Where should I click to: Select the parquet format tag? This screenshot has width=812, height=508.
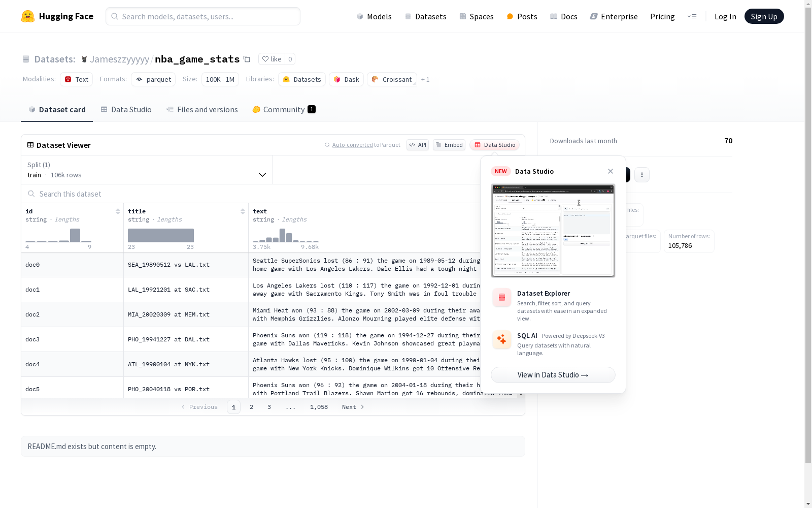(x=153, y=79)
